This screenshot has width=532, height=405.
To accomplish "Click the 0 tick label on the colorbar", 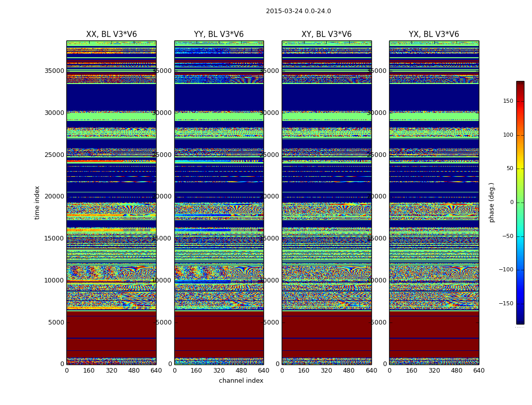I will [511, 202].
